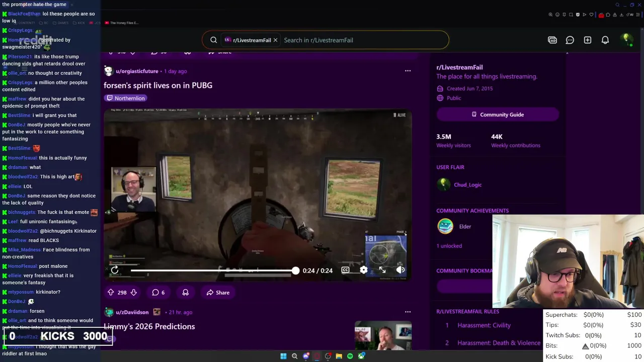
Task: Open video settings gear
Action: point(364,270)
